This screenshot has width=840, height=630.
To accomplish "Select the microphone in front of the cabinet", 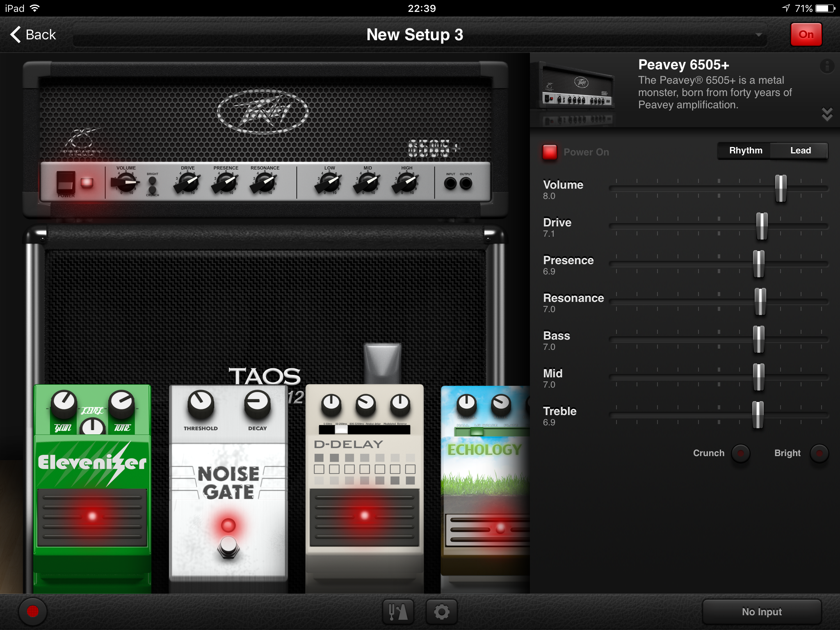I will (382, 363).
